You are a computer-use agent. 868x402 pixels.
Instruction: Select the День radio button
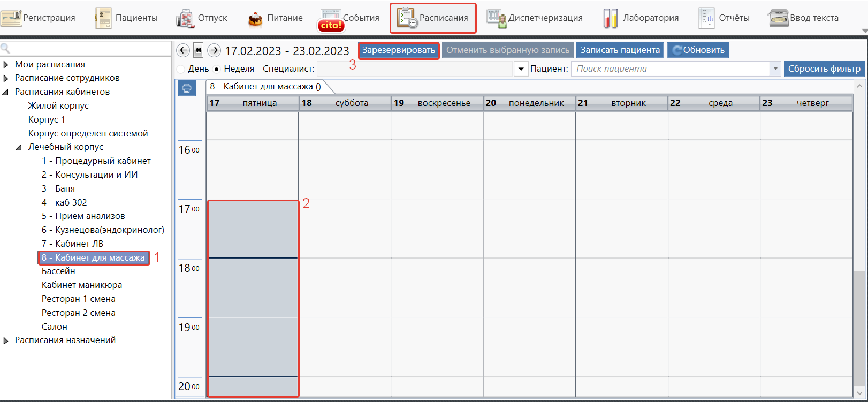181,69
